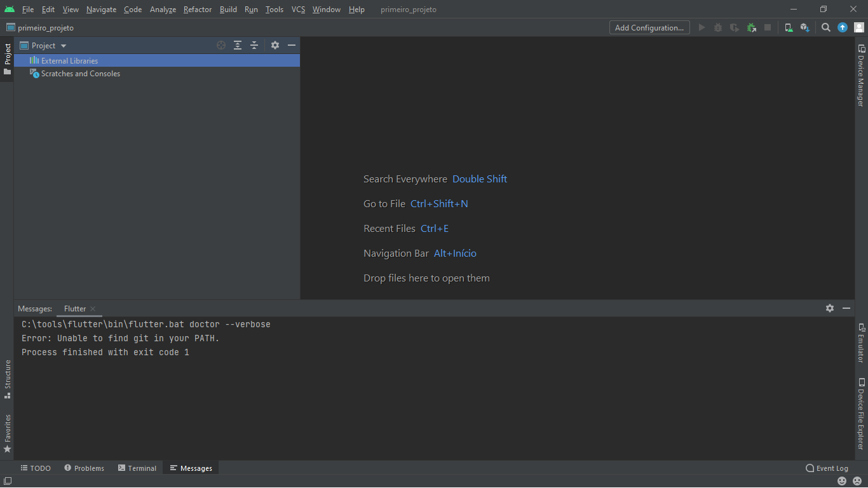The image size is (868, 488).
Task: Click 'Process finished with exit code 1' line
Action: tap(105, 352)
